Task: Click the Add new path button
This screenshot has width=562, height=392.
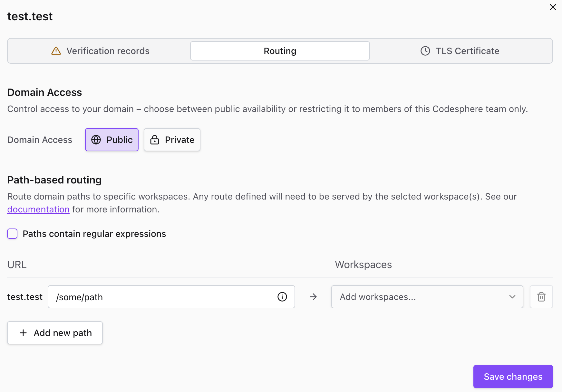Action: (x=55, y=333)
